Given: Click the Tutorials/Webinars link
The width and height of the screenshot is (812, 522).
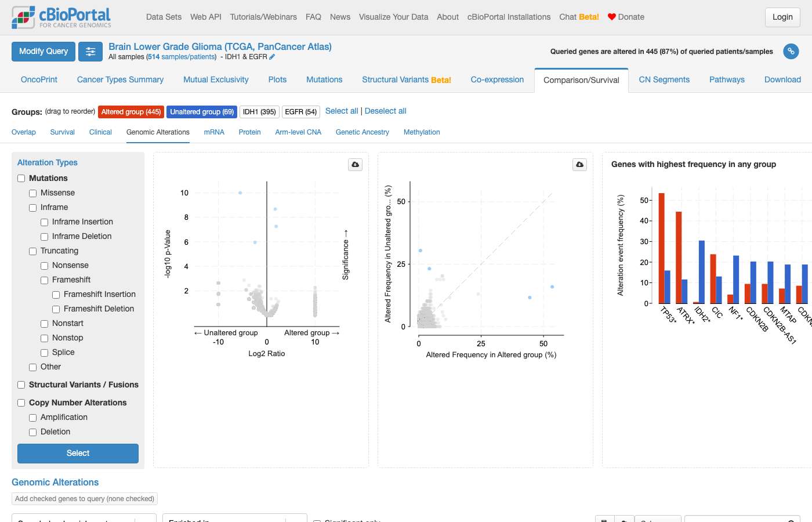Looking at the screenshot, I should (x=263, y=17).
